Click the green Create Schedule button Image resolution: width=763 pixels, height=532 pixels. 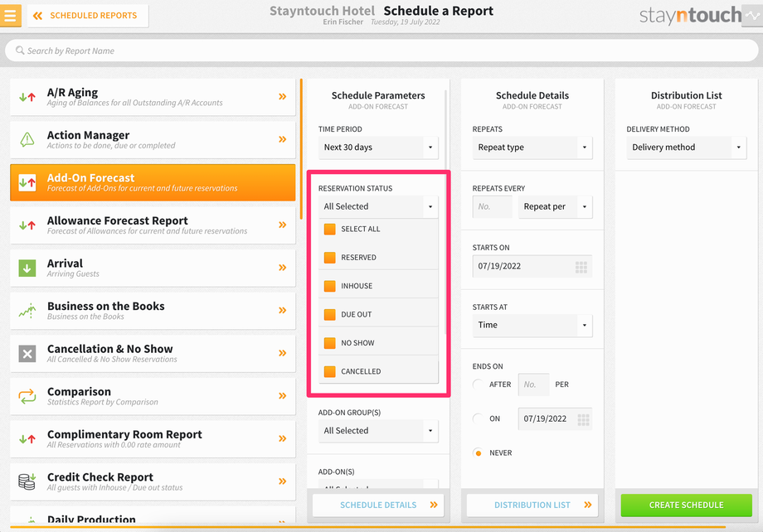686,505
